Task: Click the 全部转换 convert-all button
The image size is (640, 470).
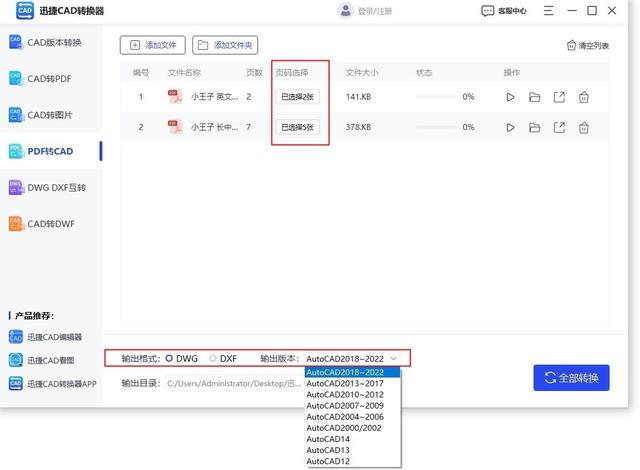Action: pyautogui.click(x=571, y=378)
